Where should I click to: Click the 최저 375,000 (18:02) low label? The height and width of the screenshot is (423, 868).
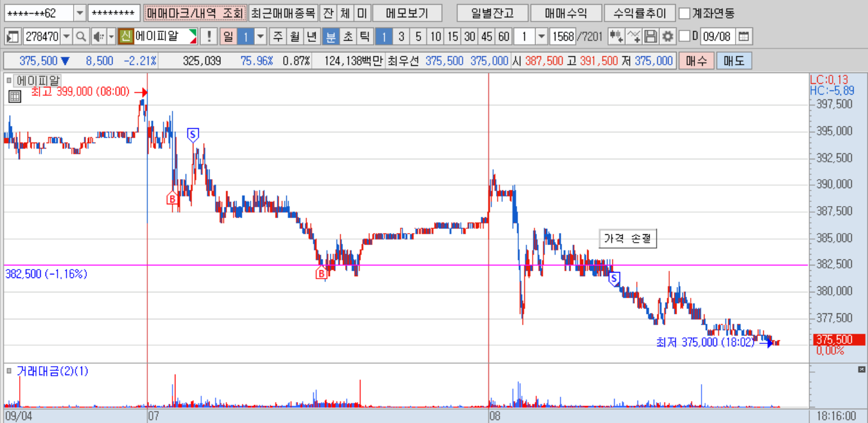coord(705,343)
